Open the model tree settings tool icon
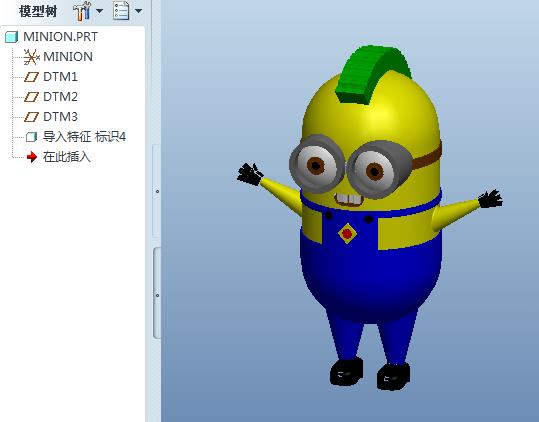 (82, 11)
